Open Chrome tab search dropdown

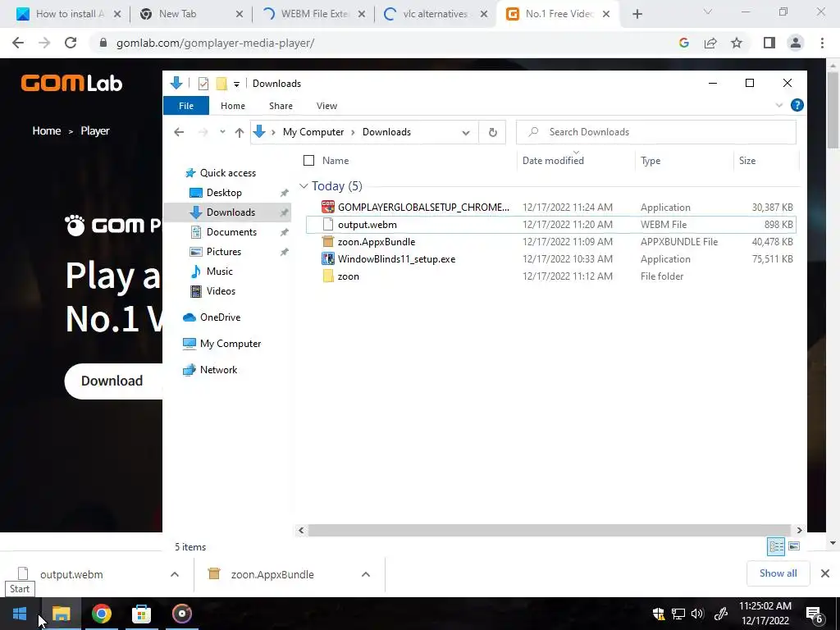click(708, 11)
